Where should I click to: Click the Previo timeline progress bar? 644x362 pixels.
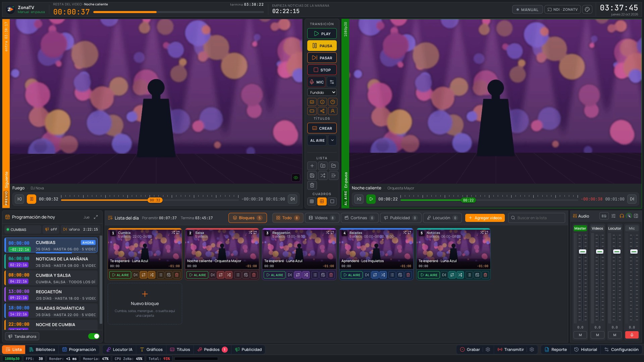pos(150,200)
